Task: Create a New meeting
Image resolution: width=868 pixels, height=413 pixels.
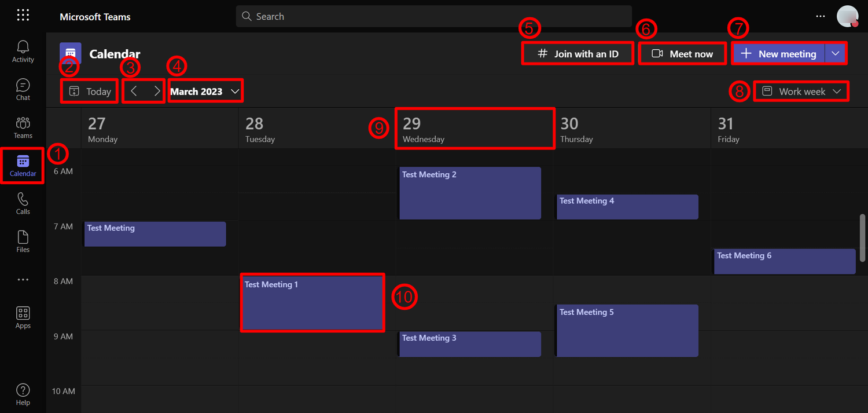Action: (x=779, y=53)
